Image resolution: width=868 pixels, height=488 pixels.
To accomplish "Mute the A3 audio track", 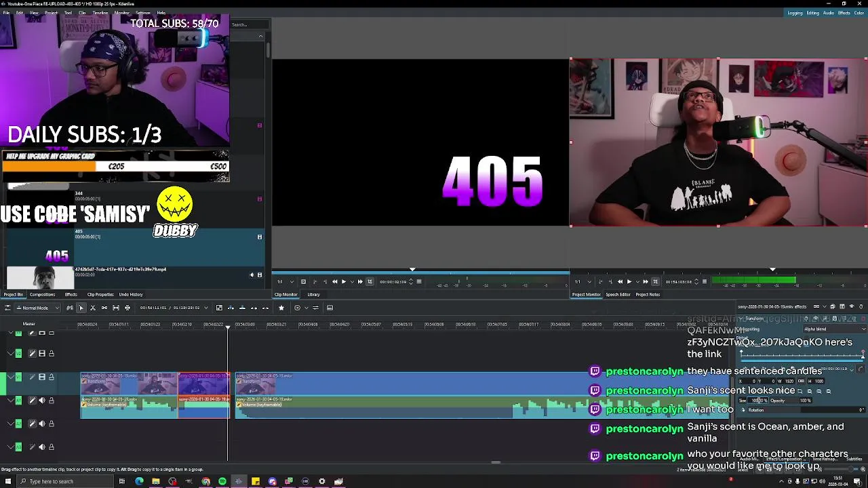I will [x=42, y=447].
